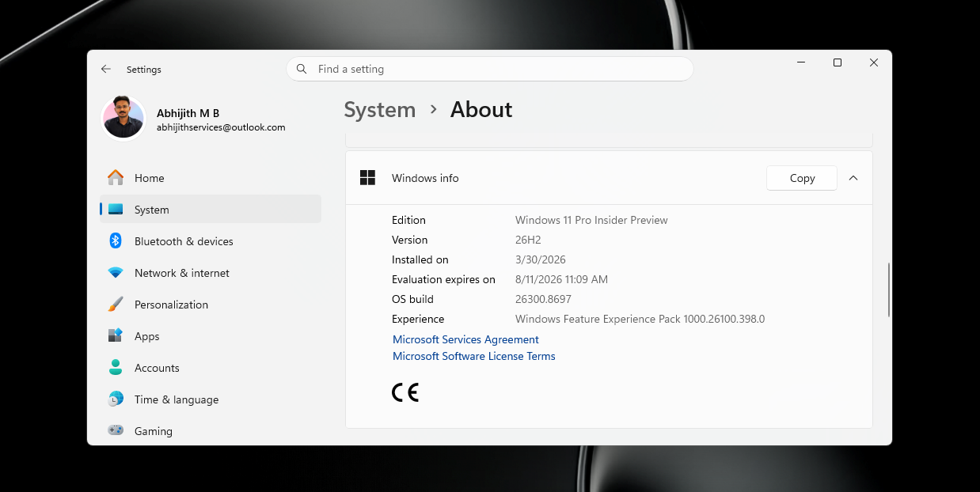This screenshot has height=492, width=980.
Task: Select the edition value Windows 11 Pro Insider Preview
Action: tap(591, 220)
